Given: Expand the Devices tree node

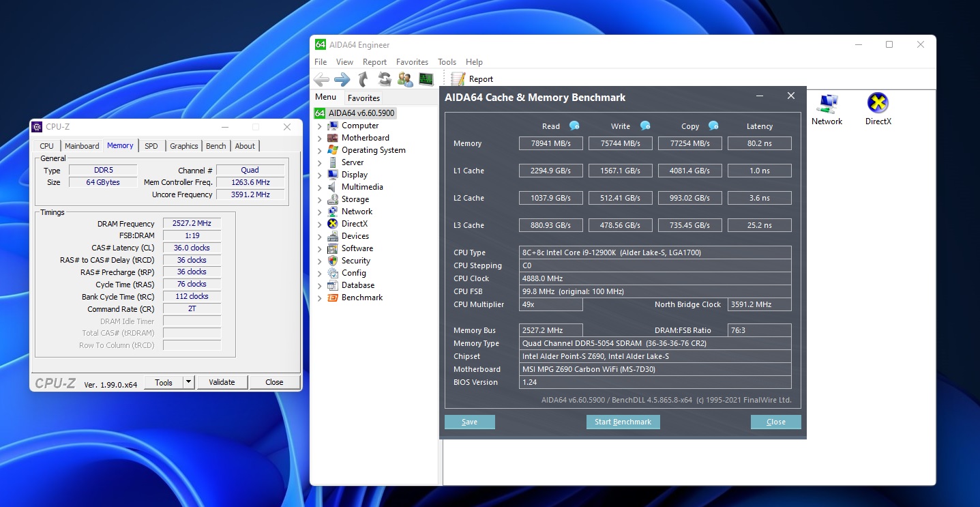Looking at the screenshot, I should pos(319,237).
